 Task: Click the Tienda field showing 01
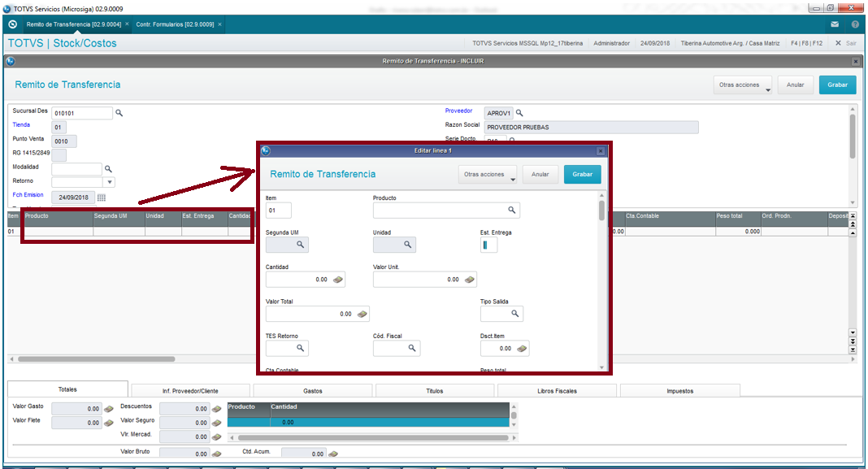coord(59,128)
